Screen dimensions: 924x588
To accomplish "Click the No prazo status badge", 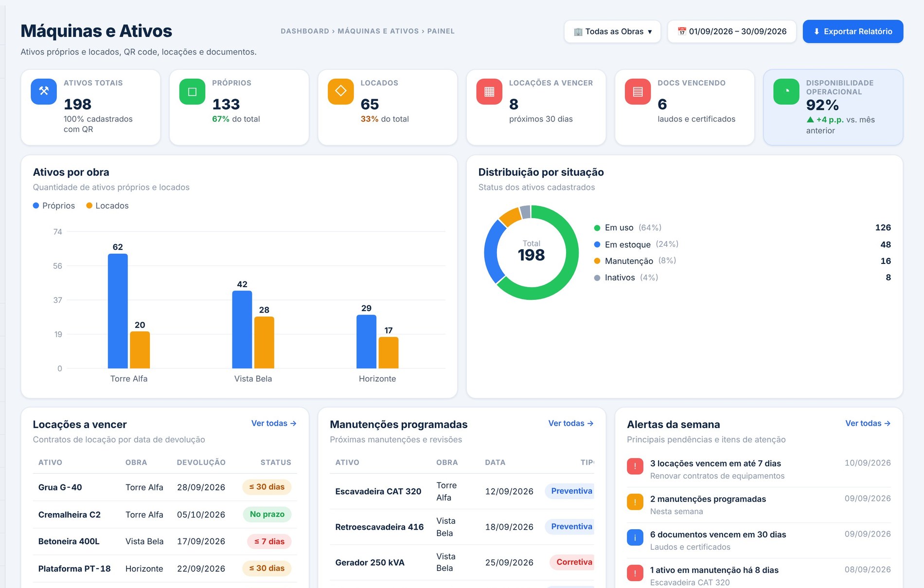I will pyautogui.click(x=267, y=514).
